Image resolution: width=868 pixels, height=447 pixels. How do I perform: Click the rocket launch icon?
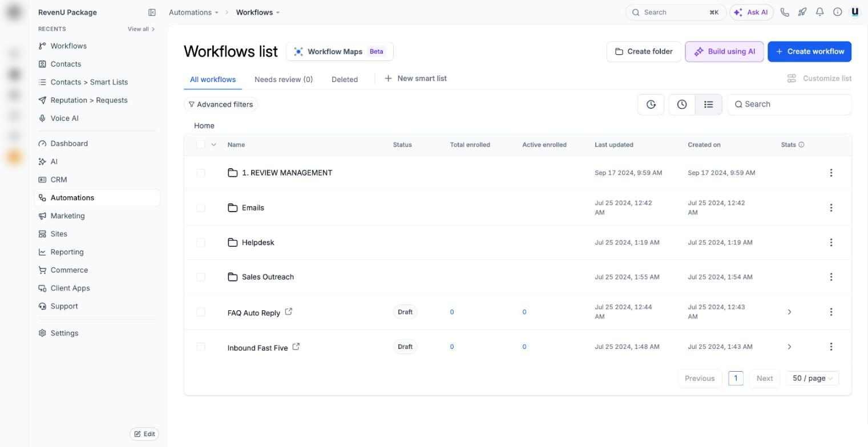[802, 12]
